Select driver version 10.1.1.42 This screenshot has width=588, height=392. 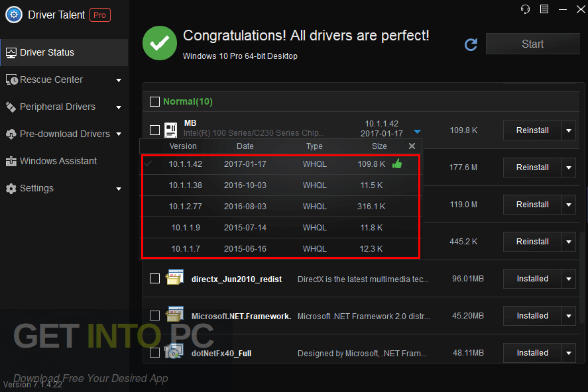[x=280, y=164]
